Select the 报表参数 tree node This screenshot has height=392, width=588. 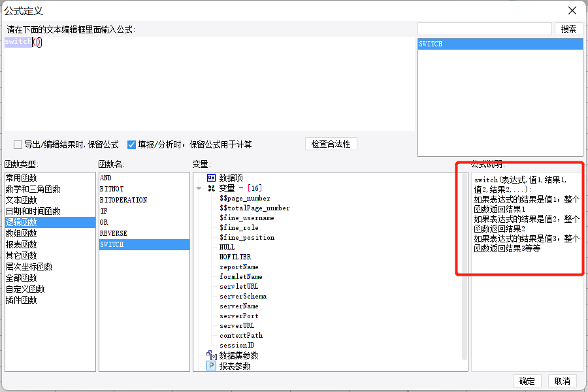coord(235,366)
